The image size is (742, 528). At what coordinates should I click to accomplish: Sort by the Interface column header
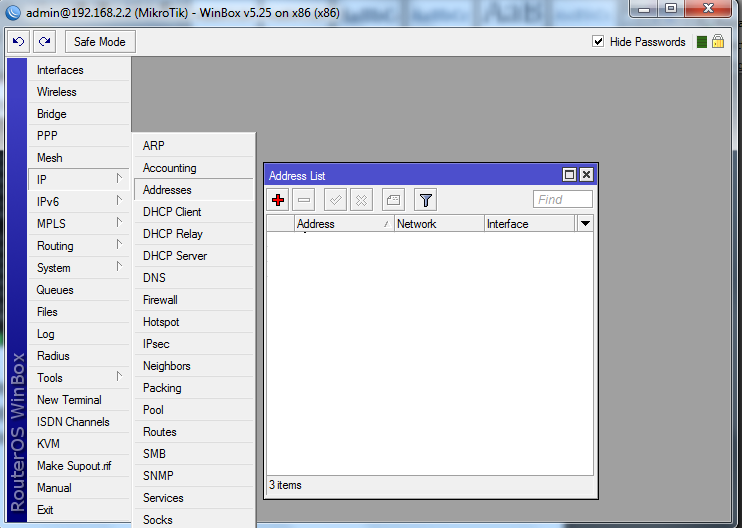click(x=530, y=224)
